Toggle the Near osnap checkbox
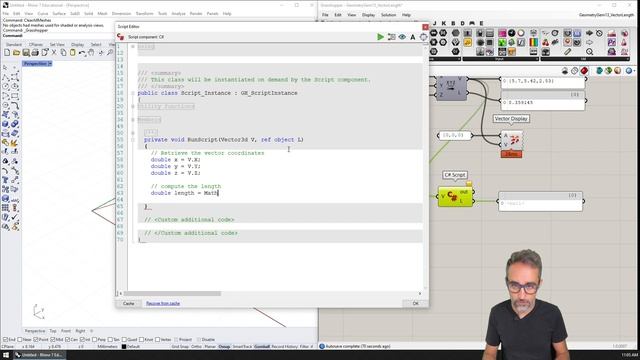This screenshot has width=640, height=360. point(20,340)
